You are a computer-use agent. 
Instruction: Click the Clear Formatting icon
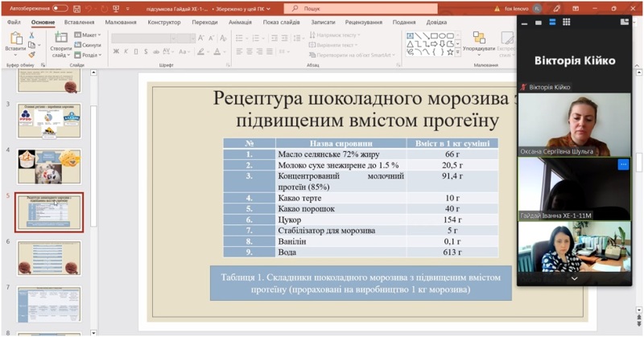[x=223, y=38]
